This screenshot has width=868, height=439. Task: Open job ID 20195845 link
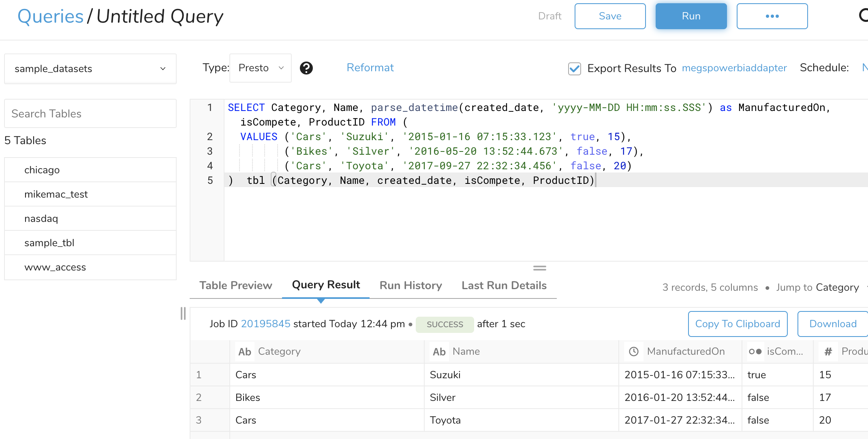265,324
